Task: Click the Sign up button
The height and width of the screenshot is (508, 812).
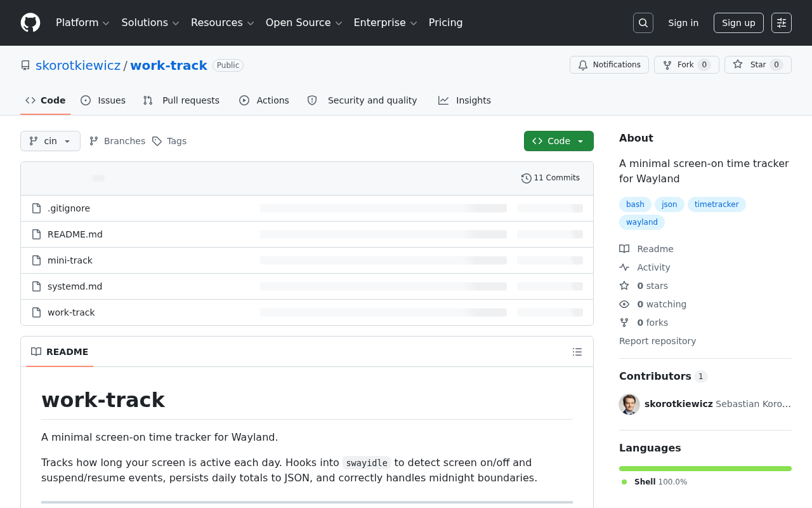Action: point(738,23)
